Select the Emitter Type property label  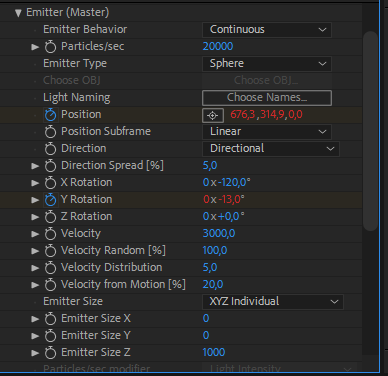75,63
